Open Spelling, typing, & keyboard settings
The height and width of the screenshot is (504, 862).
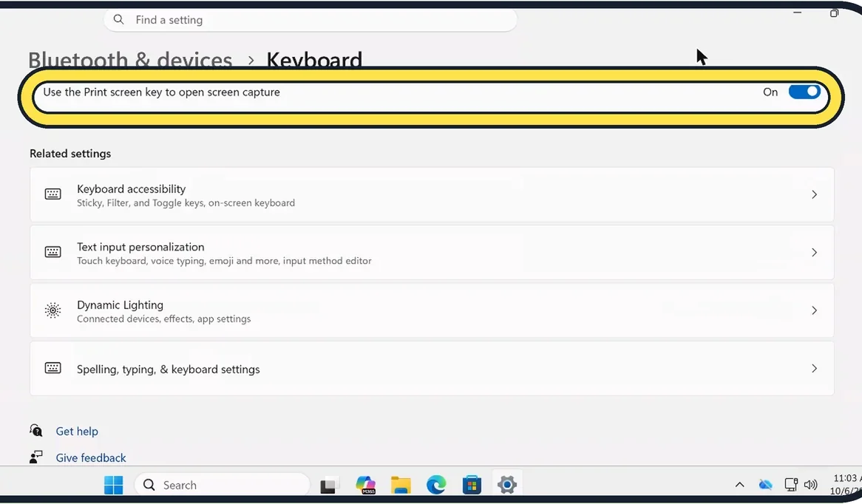[432, 368]
